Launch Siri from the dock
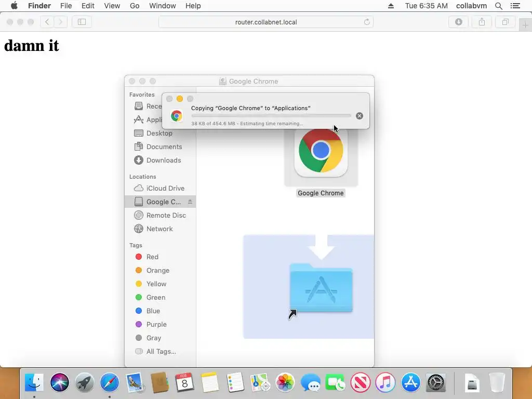 60,382
